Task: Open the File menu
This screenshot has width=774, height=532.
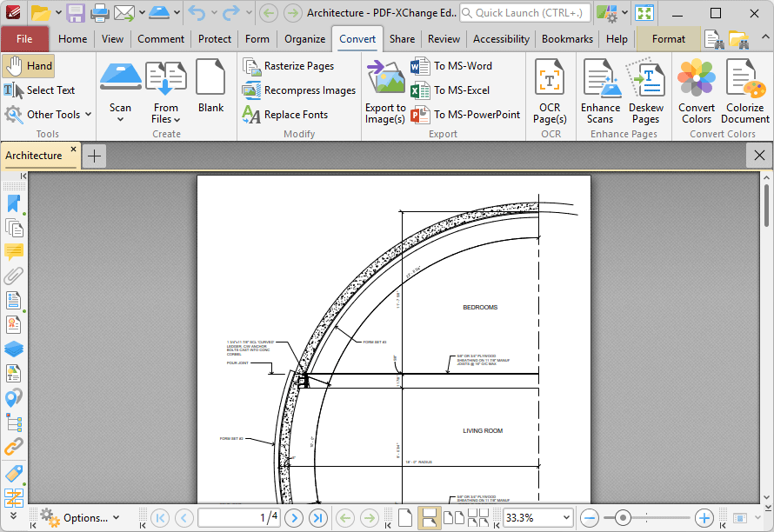Action: [x=24, y=39]
